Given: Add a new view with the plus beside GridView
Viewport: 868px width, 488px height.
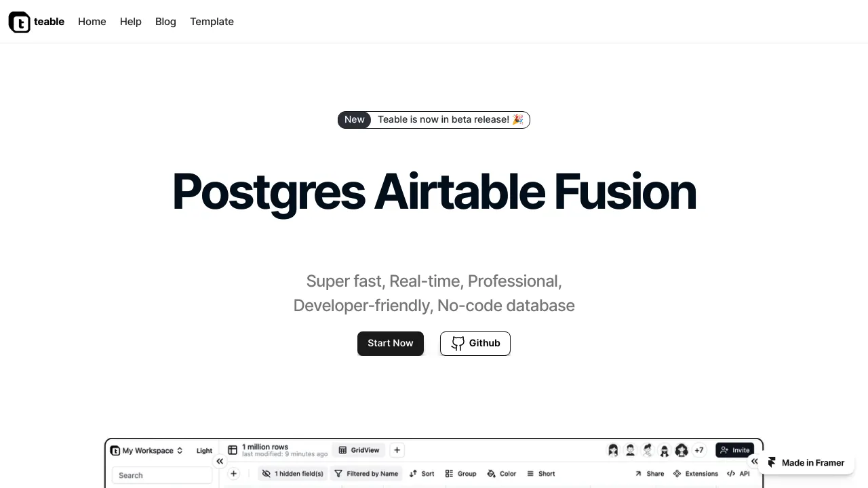Looking at the screenshot, I should tap(397, 450).
